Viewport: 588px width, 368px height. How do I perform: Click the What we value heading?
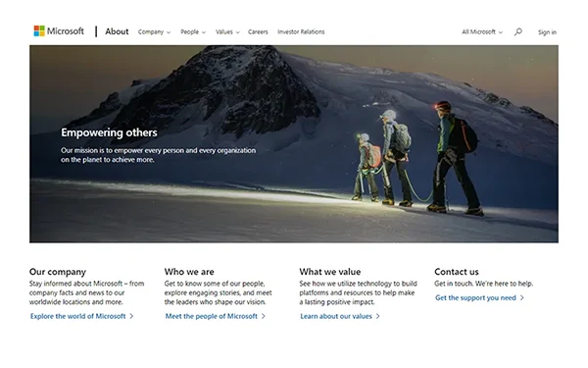pyautogui.click(x=330, y=272)
